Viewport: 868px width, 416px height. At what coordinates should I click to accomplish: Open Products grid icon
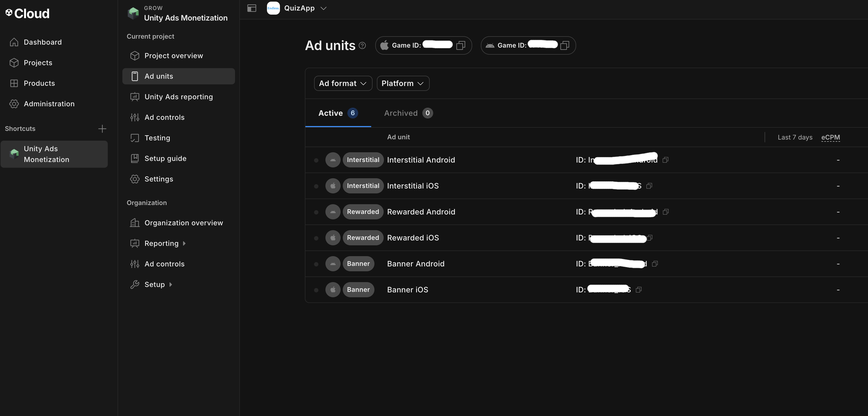[x=14, y=83]
